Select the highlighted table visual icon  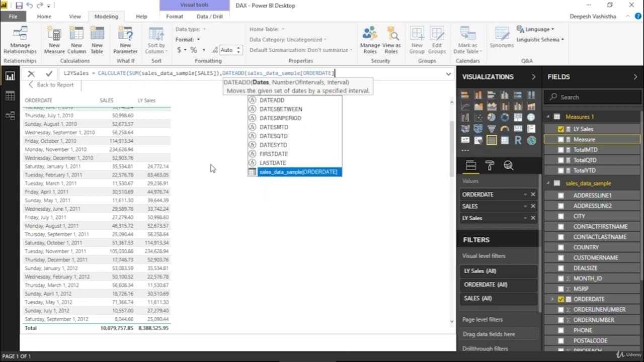[492, 140]
